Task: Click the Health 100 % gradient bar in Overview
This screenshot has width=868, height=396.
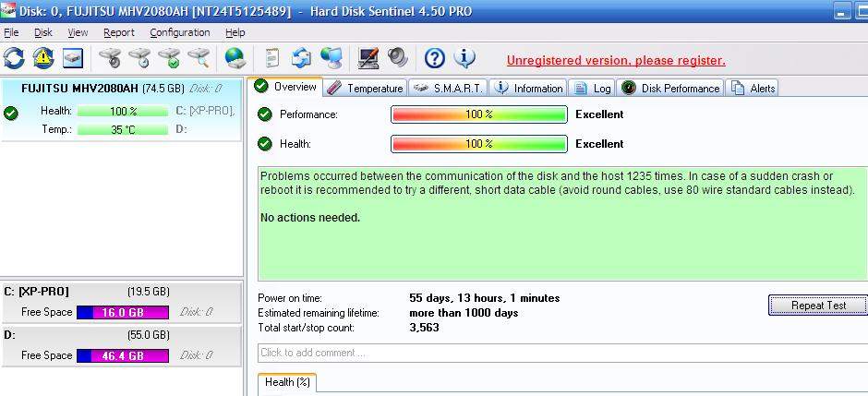Action: coord(479,144)
